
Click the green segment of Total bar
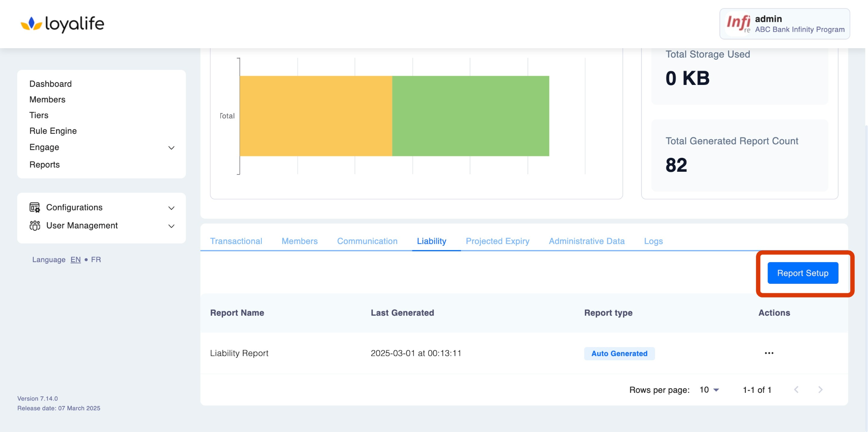click(x=470, y=116)
